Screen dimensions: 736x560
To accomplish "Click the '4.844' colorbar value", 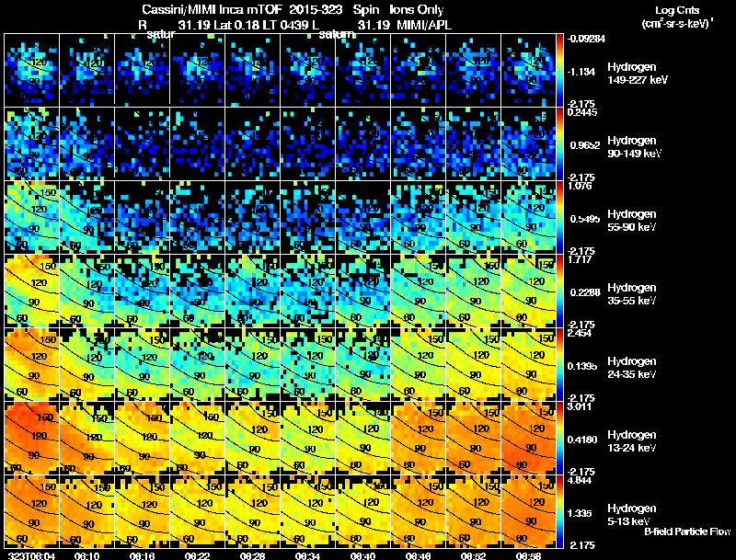I will 580,480.
